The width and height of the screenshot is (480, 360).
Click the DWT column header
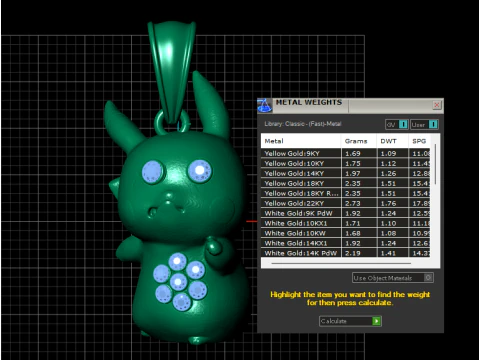coord(392,141)
